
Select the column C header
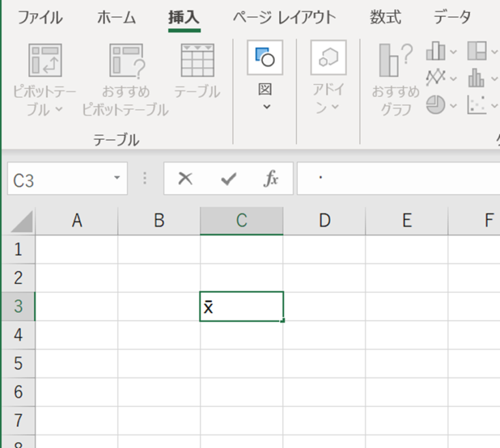[242, 221]
